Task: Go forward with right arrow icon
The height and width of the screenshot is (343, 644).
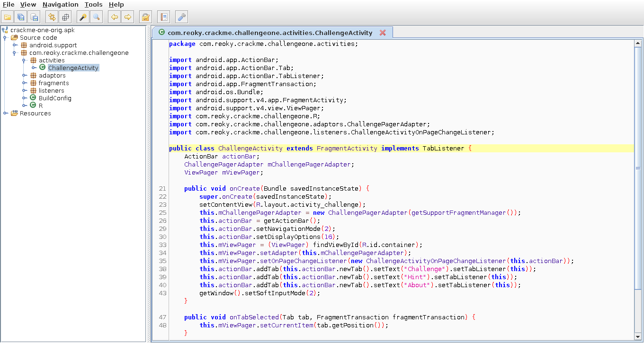Action: point(127,18)
